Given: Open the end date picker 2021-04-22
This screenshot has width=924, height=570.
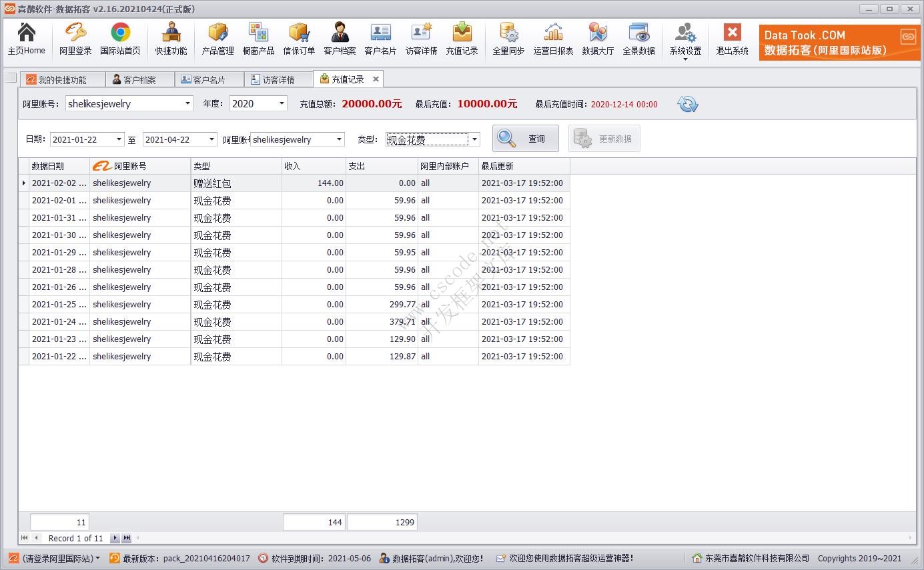Looking at the screenshot, I should (x=211, y=139).
